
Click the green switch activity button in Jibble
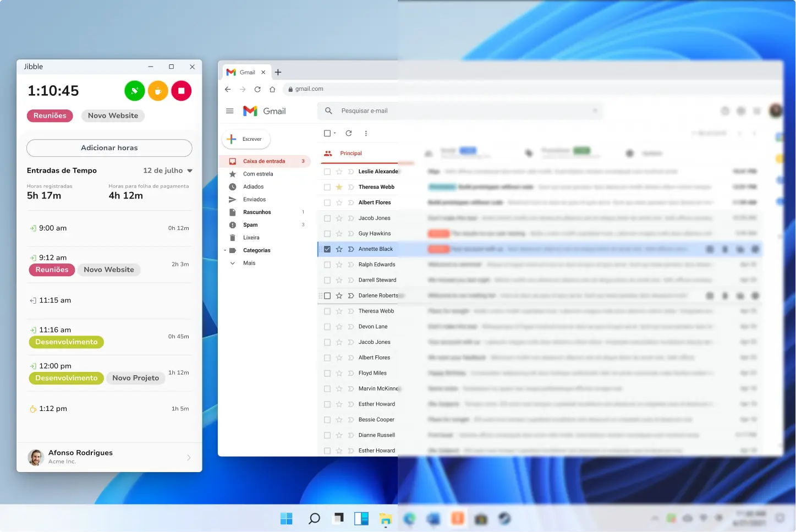(135, 91)
